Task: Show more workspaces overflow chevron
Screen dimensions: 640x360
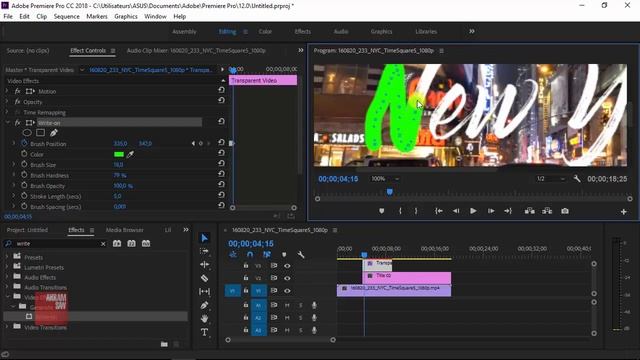Action: [x=472, y=31]
